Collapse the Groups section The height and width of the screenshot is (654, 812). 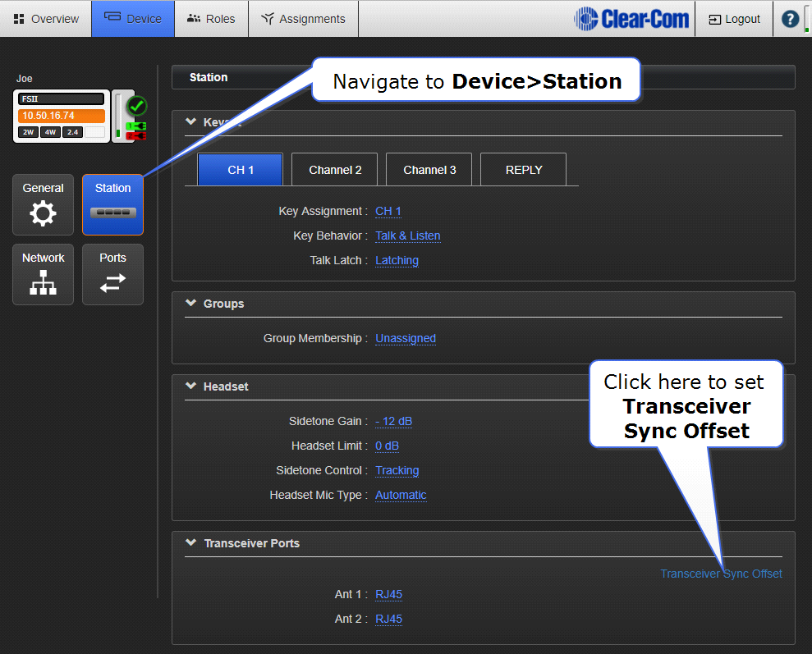tap(190, 303)
